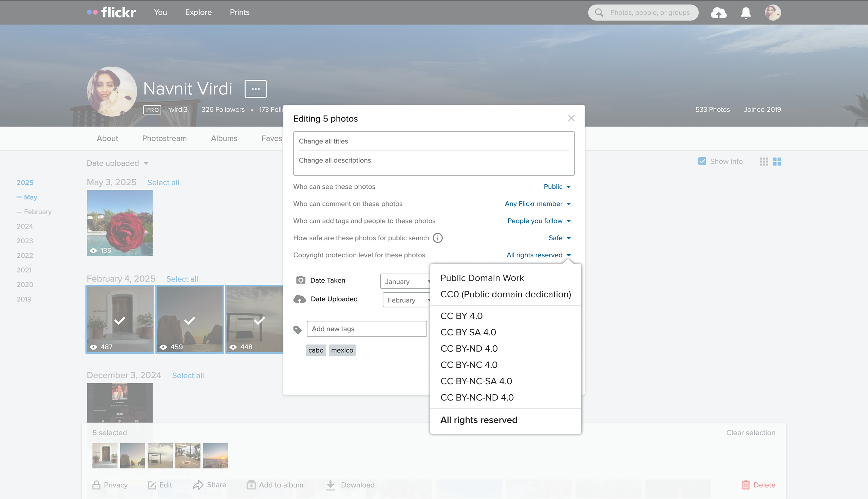868x499 pixels.
Task: Switch to the Albums tab
Action: [x=224, y=138]
